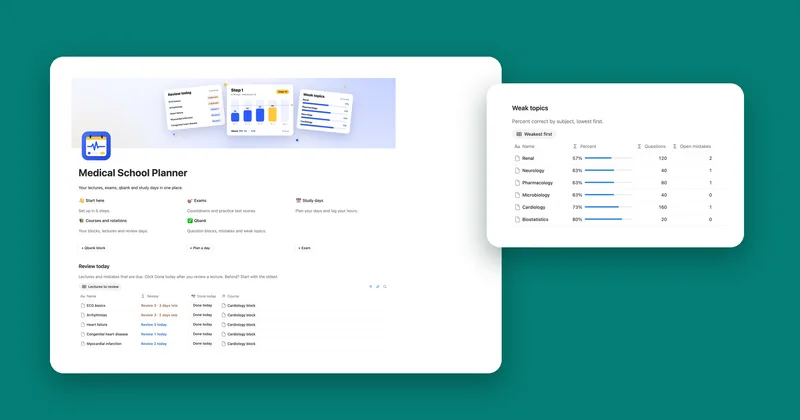Click the waving hand Start here emoji

81,201
